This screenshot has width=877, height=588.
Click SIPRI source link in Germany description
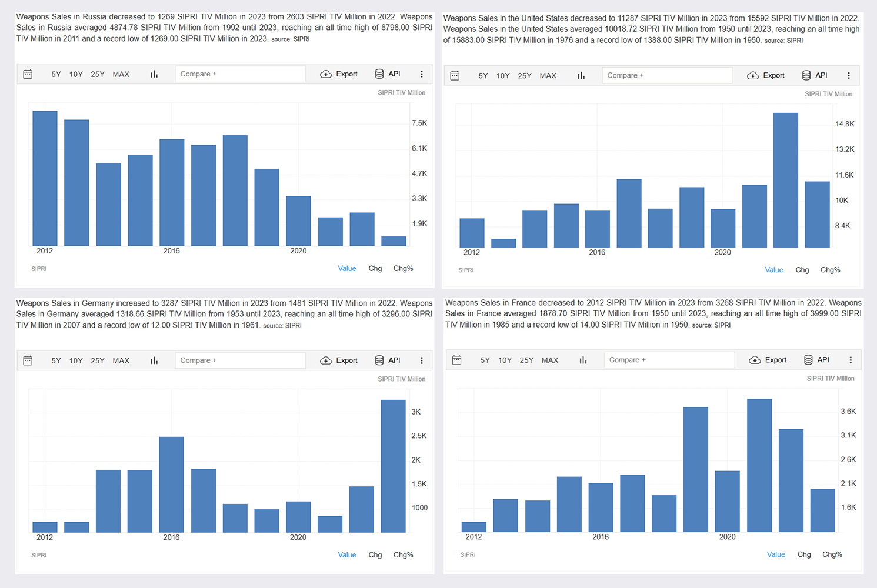[294, 326]
